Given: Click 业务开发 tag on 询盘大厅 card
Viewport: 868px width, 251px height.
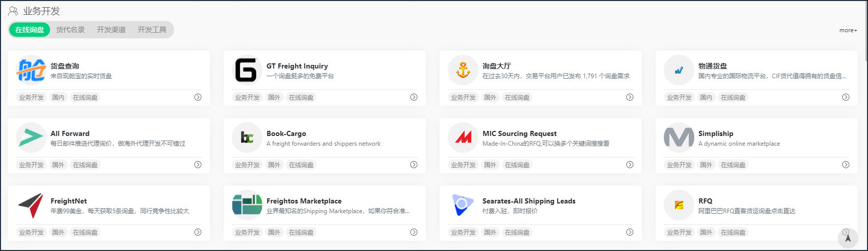Looking at the screenshot, I should [463, 97].
